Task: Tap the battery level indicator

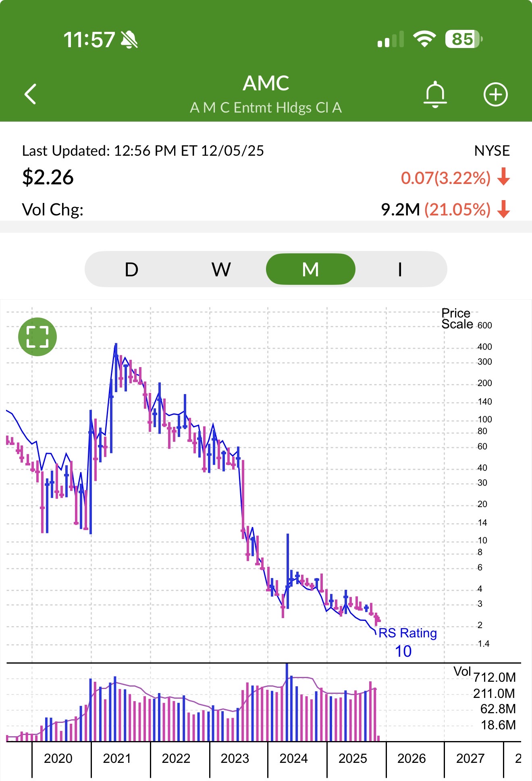Action: [463, 39]
